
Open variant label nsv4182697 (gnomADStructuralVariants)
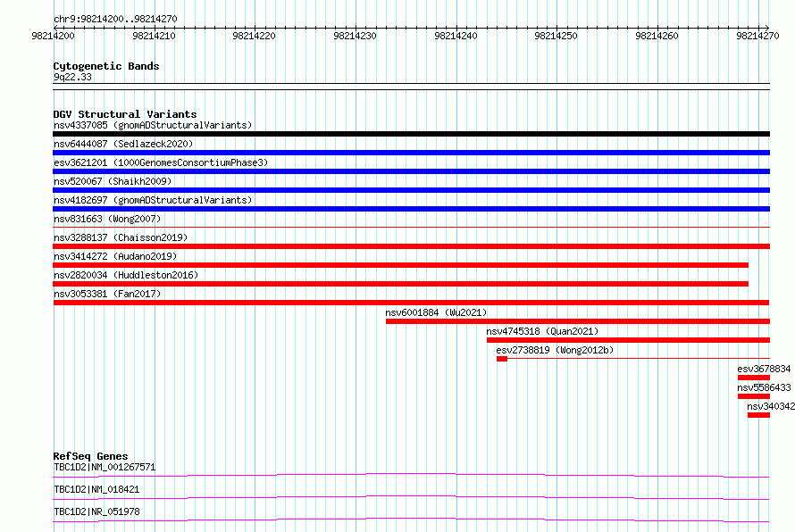point(153,200)
